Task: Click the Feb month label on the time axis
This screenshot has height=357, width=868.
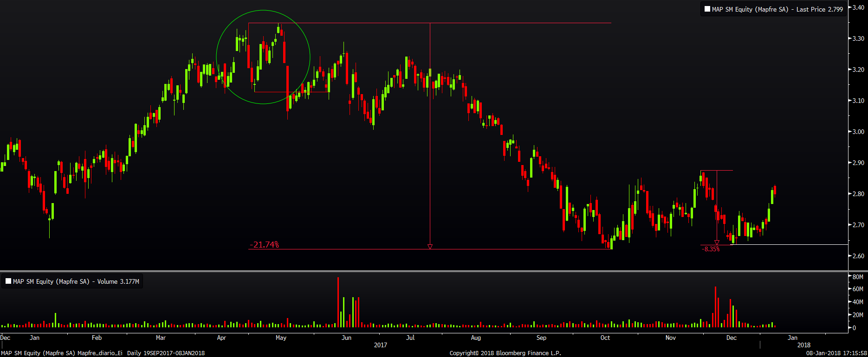Action: 97,338
